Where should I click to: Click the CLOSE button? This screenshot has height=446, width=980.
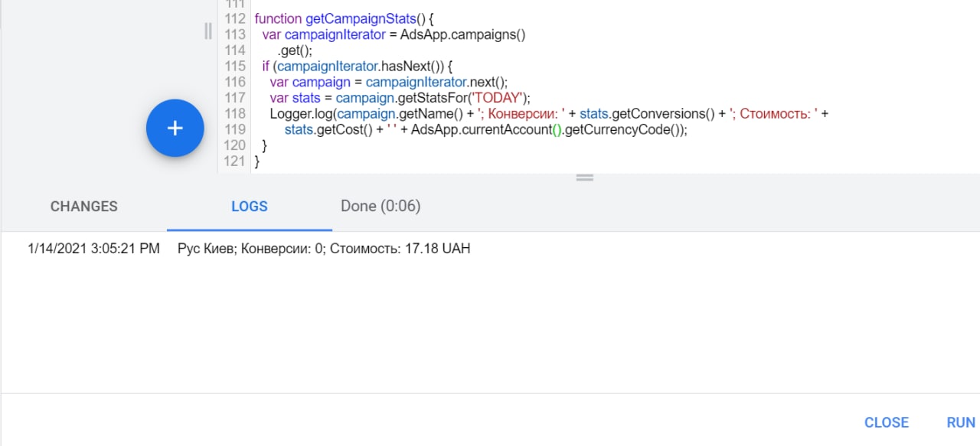[x=887, y=422]
